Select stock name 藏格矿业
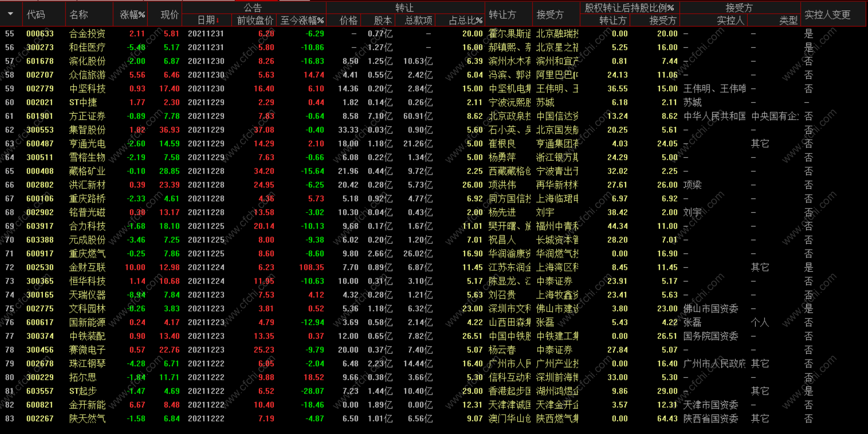 click(x=87, y=171)
